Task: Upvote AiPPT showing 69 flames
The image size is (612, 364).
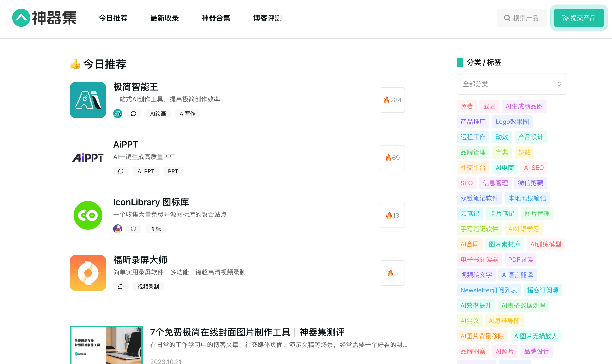Action: tap(392, 158)
